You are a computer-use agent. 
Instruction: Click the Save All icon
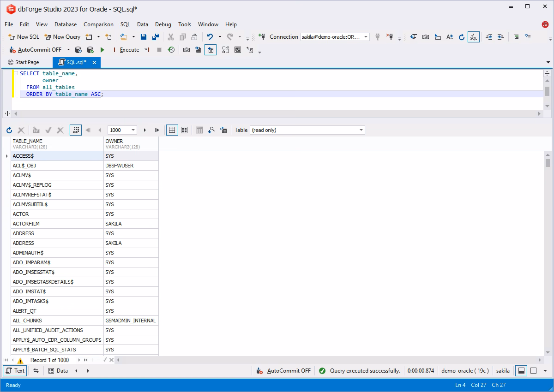pyautogui.click(x=156, y=37)
